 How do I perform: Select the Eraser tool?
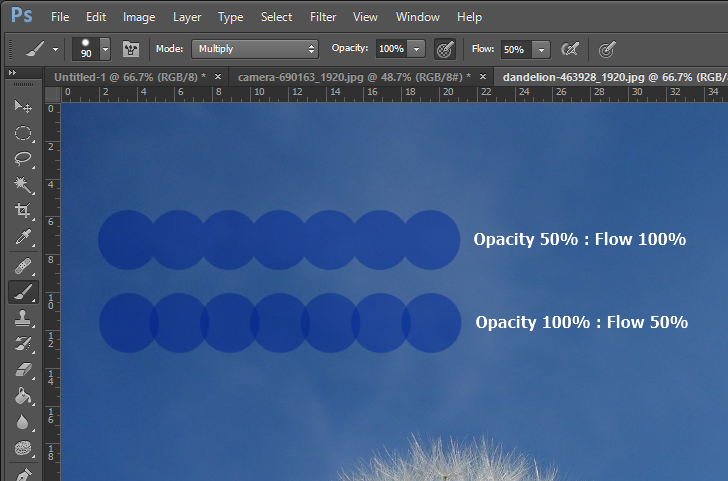click(23, 370)
